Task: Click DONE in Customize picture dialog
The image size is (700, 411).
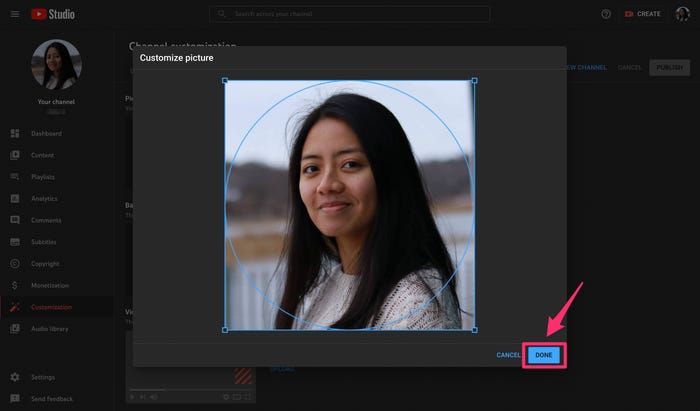Action: [x=544, y=355]
